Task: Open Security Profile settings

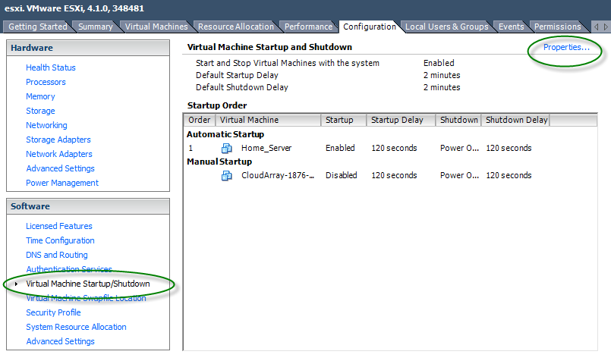Action: [53, 312]
